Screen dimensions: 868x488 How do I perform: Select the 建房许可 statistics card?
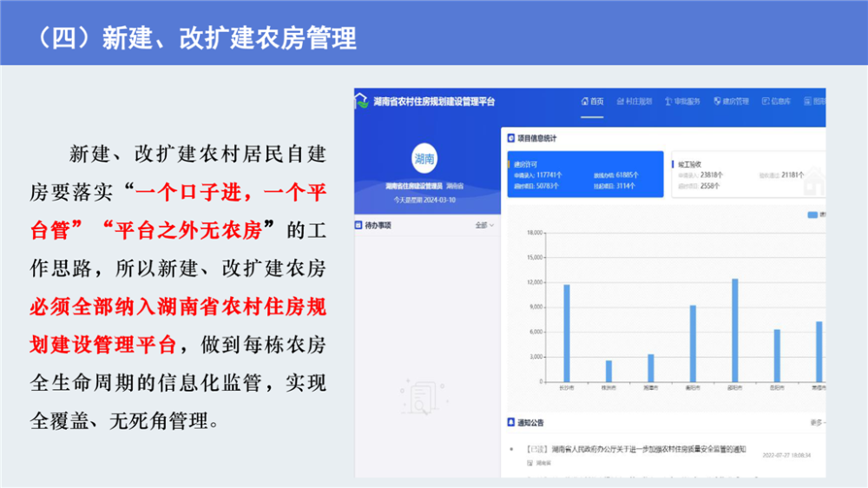pyautogui.click(x=583, y=175)
